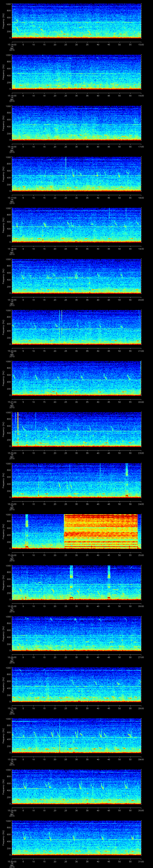
Task: Click the 15:24:00 start time label
Action: [12, 555]
